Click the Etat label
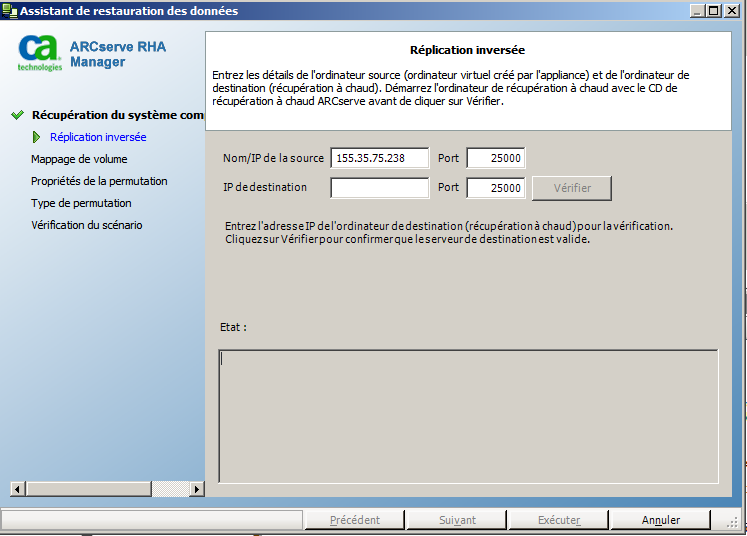 point(233,327)
